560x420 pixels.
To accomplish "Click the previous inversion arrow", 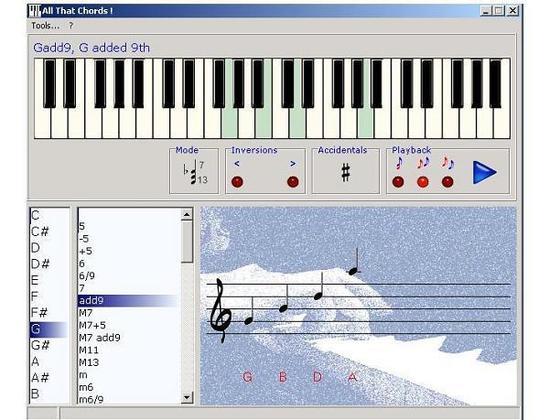I will click(x=237, y=164).
